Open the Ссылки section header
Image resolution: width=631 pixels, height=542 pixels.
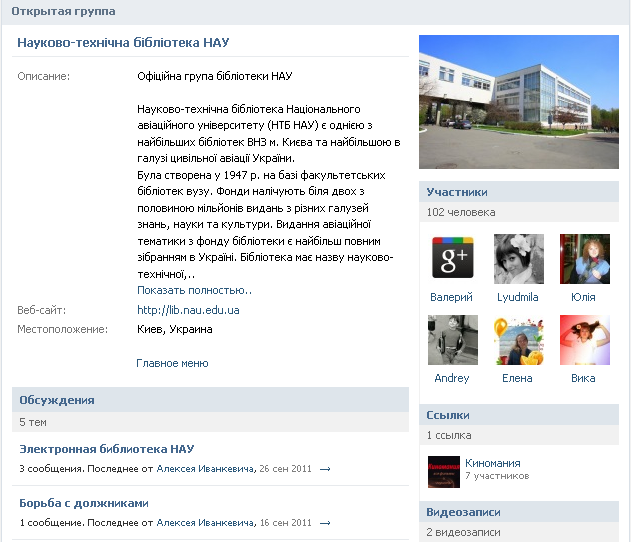(x=519, y=415)
